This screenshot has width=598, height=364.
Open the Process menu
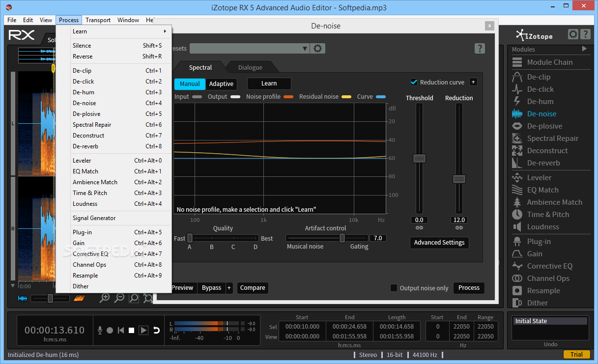click(69, 20)
